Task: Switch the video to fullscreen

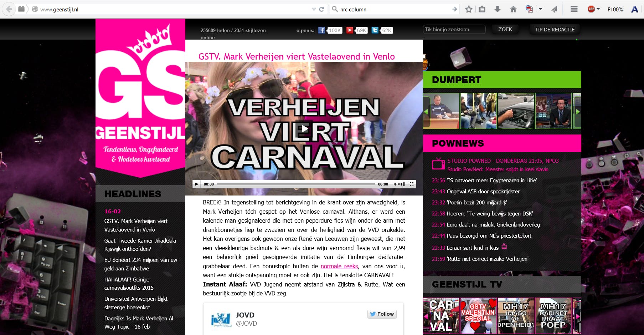Action: 412,184
